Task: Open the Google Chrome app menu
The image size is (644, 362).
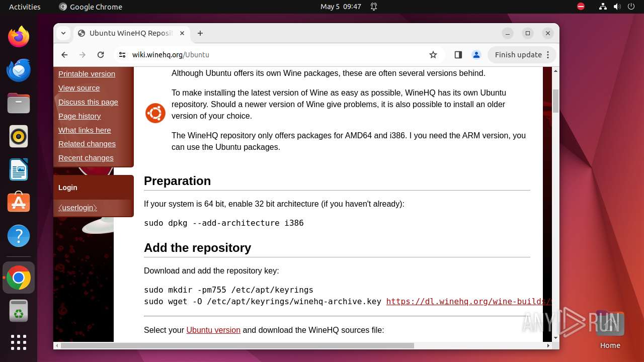Action: [x=91, y=7]
